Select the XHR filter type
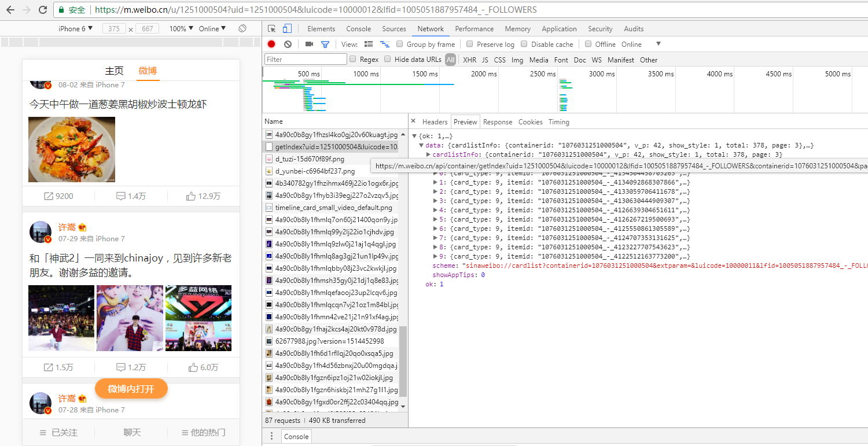 tap(469, 60)
